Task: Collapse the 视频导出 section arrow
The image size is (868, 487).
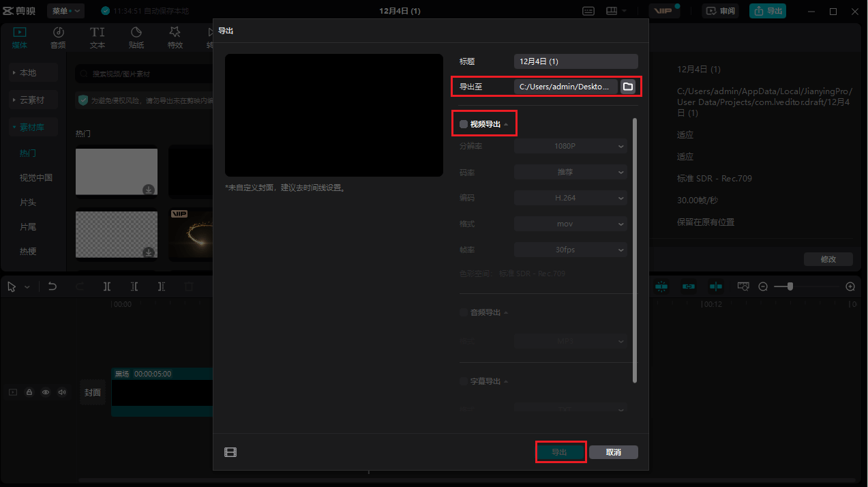Action: pos(507,123)
